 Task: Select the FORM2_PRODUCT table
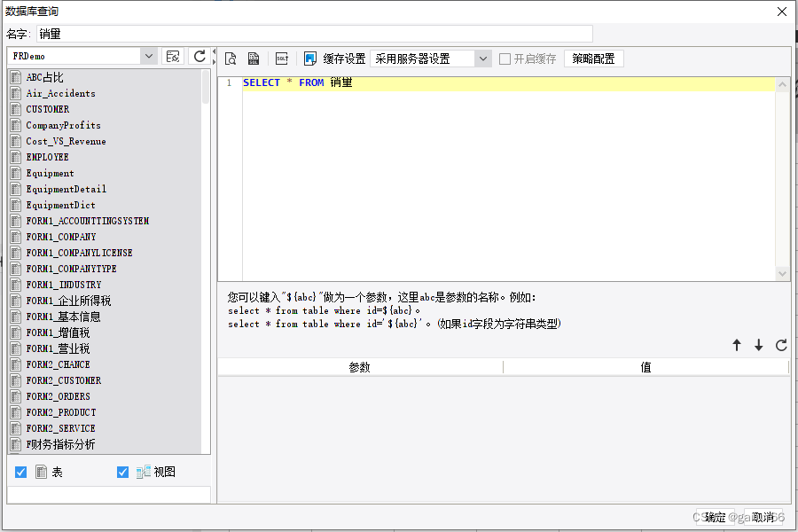[61, 412]
